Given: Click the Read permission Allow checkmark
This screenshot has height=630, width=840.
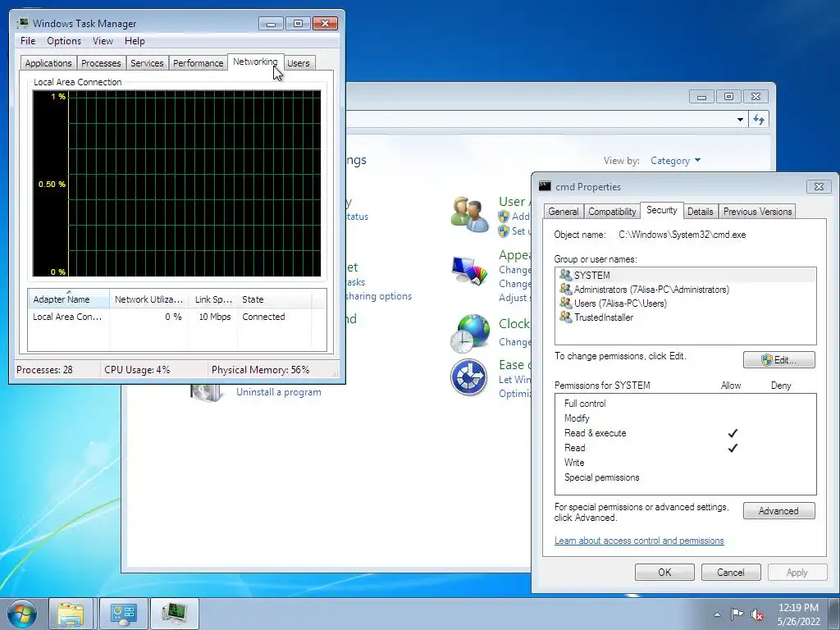Looking at the screenshot, I should pos(733,448).
